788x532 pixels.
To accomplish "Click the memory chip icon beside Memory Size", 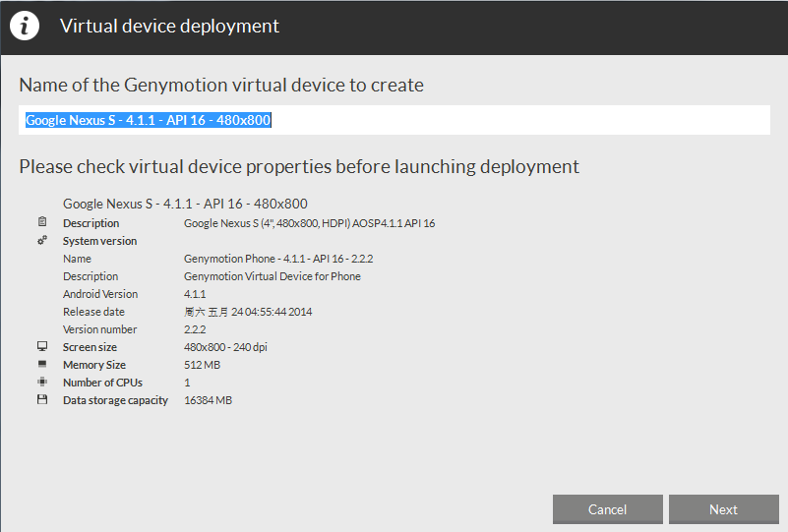I will pyautogui.click(x=42, y=364).
